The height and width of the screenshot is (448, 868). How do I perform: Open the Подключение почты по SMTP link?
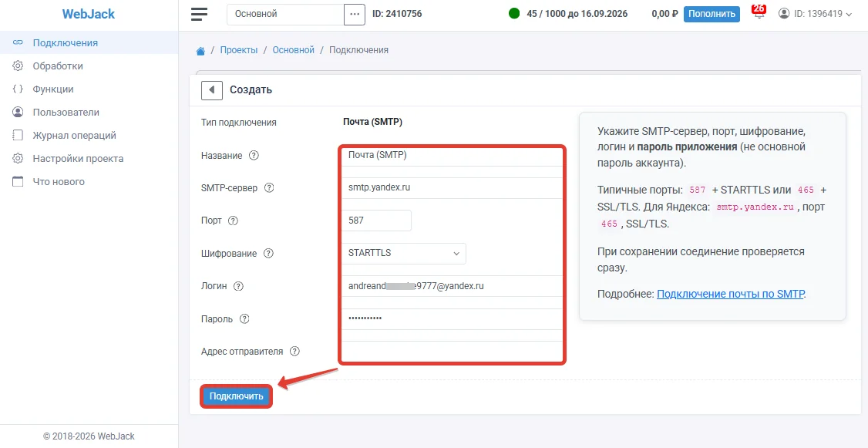(730, 294)
